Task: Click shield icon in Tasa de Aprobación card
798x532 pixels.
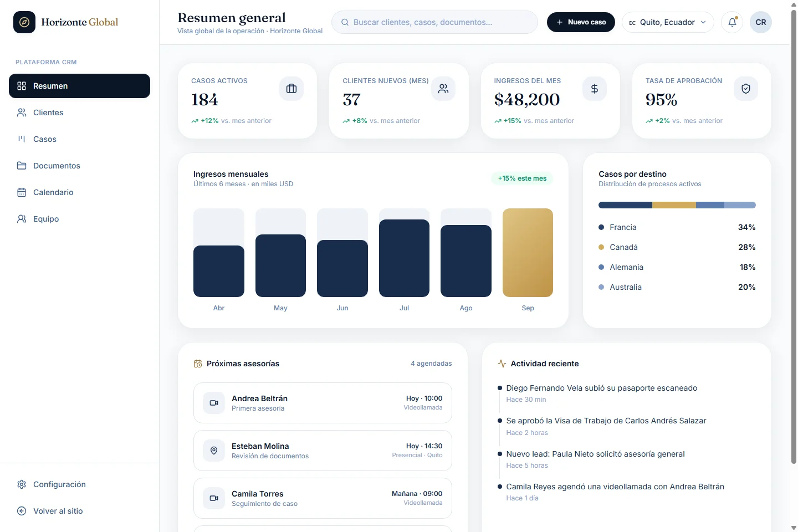Action: (746, 89)
